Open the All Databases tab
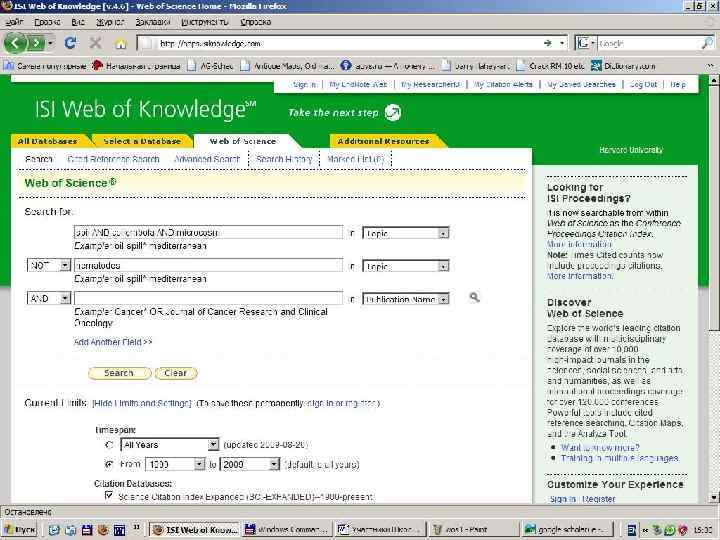Screen dimensions: 720x540 pos(47,141)
